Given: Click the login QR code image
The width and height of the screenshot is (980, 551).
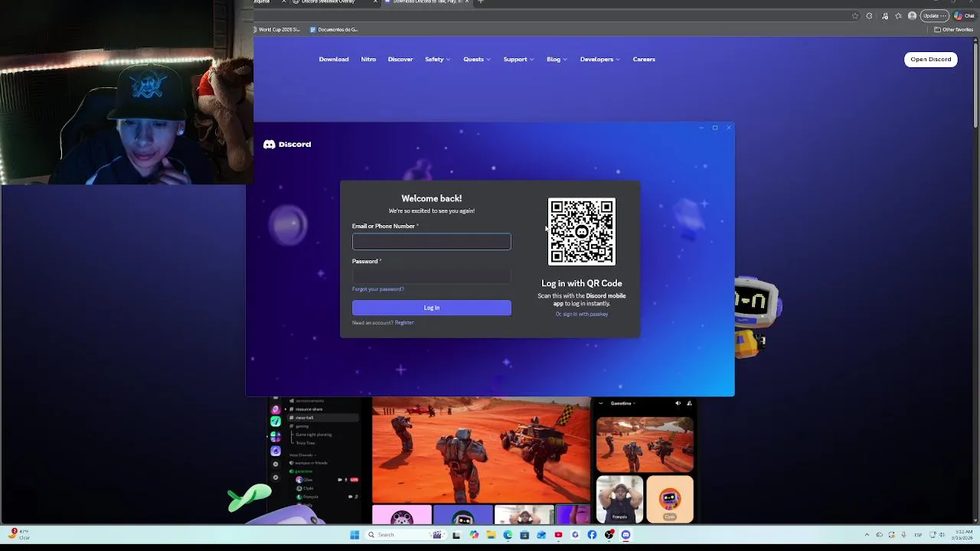Looking at the screenshot, I should point(582,232).
